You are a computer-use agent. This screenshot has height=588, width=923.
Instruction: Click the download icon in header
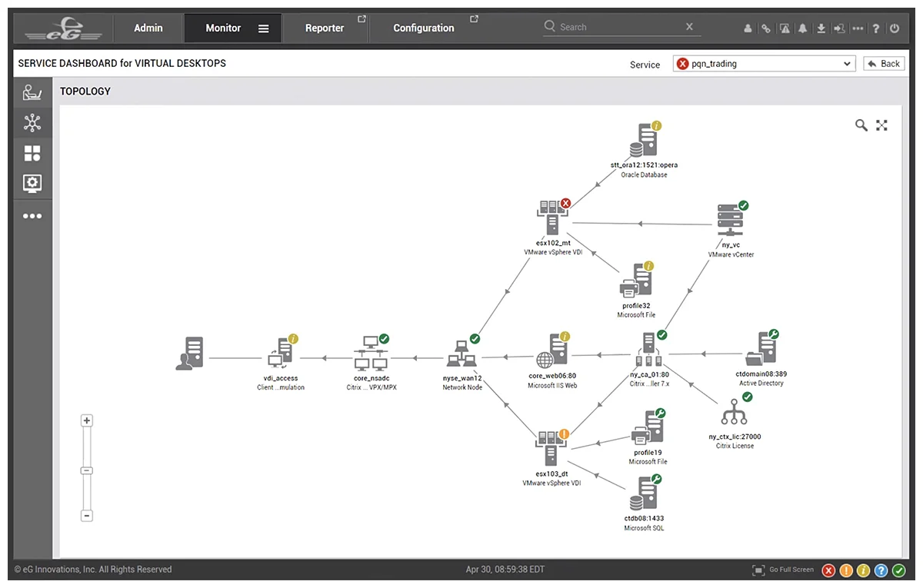coord(821,28)
